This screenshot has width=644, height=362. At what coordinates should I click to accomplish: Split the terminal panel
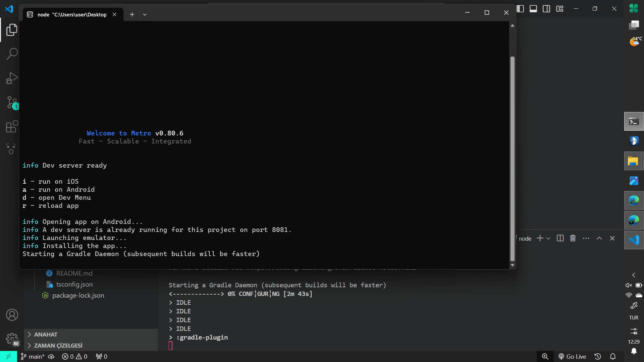click(x=560, y=238)
